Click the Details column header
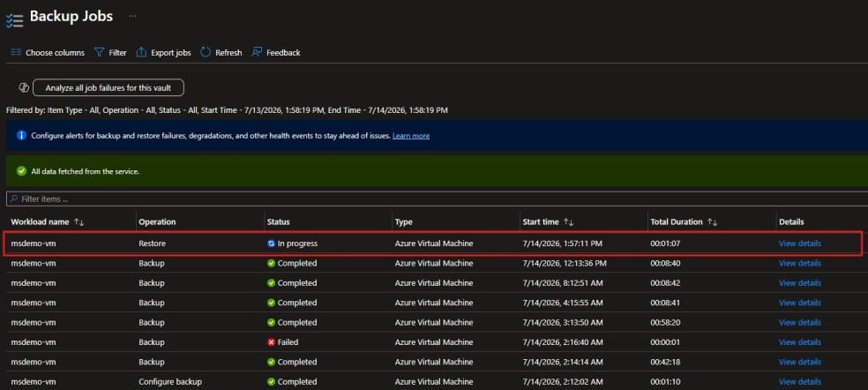 (791, 222)
